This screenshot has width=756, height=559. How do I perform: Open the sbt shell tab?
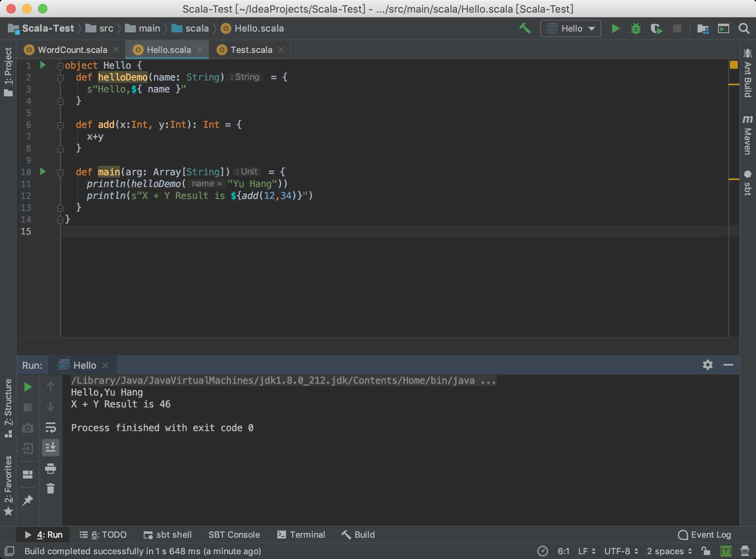click(x=168, y=535)
